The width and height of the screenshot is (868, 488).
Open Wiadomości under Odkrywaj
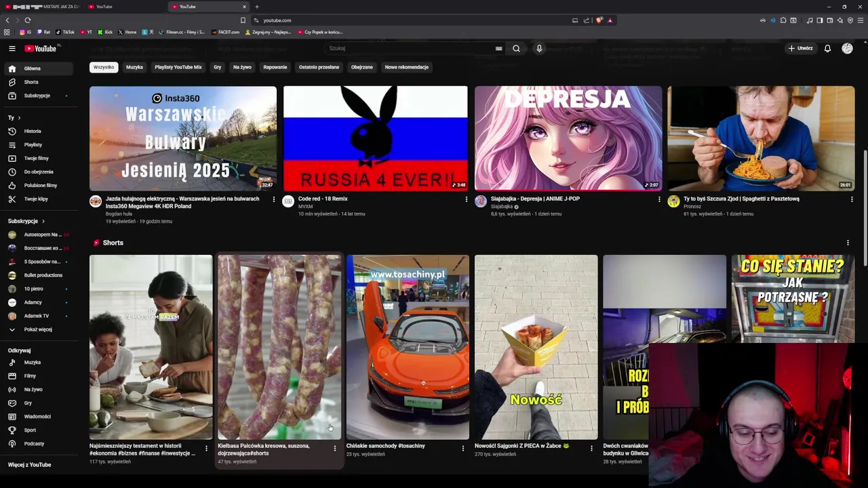point(39,417)
